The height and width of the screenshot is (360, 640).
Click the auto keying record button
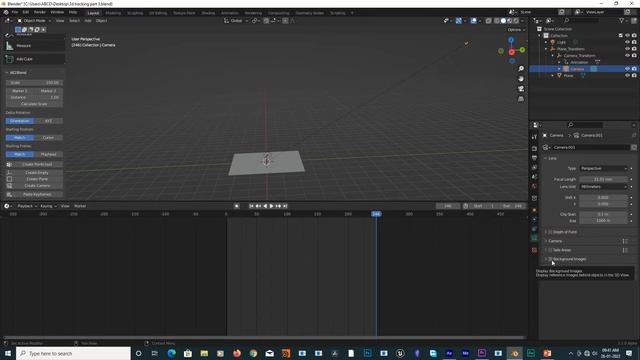click(x=237, y=206)
